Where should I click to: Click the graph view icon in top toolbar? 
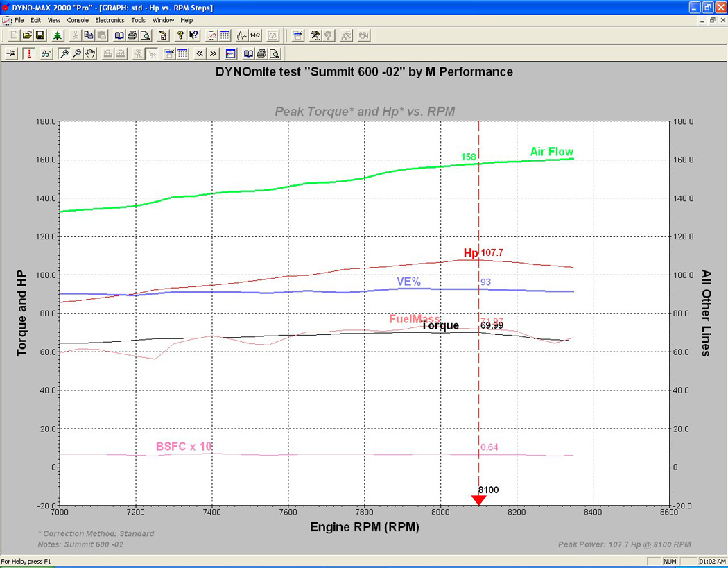pyautogui.click(x=211, y=35)
